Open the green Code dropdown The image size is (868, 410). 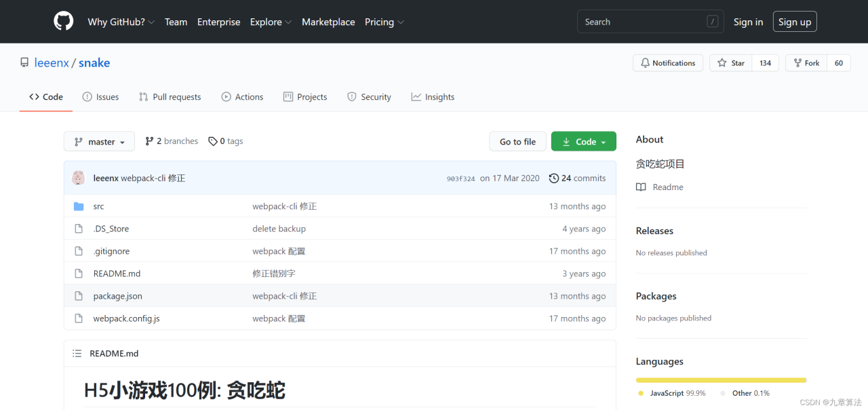pos(583,142)
